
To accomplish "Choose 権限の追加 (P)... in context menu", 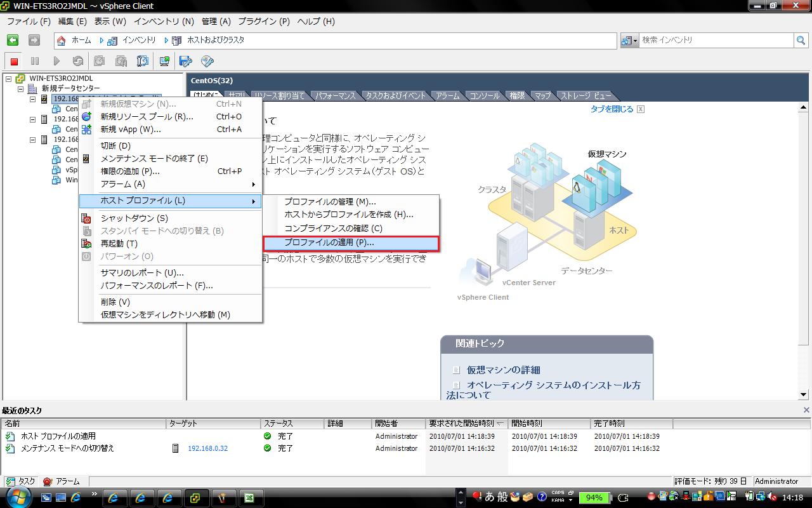I will click(170, 171).
